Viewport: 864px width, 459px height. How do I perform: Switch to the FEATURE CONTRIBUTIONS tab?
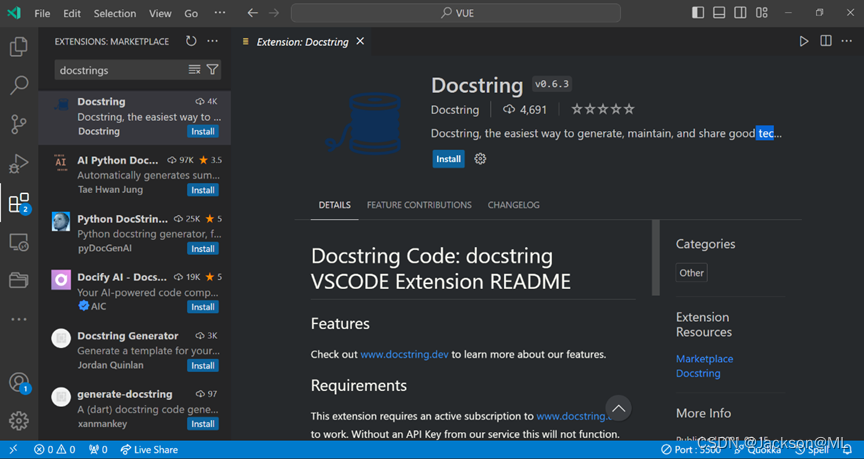tap(419, 205)
